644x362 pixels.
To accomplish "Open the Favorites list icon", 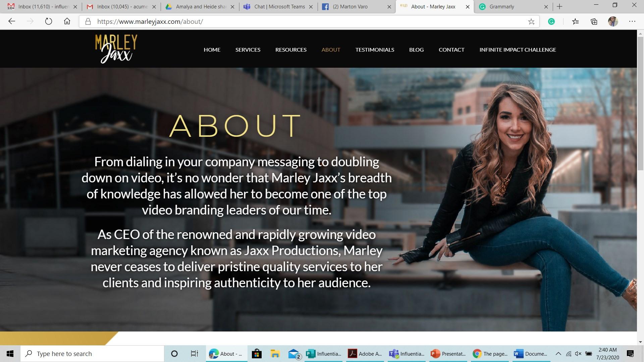I will point(576,21).
